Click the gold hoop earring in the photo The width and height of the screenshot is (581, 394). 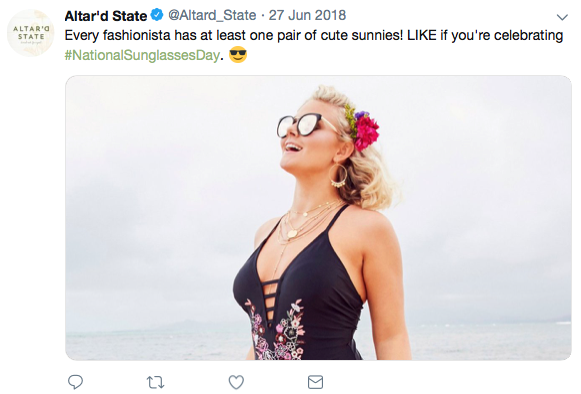tap(338, 176)
